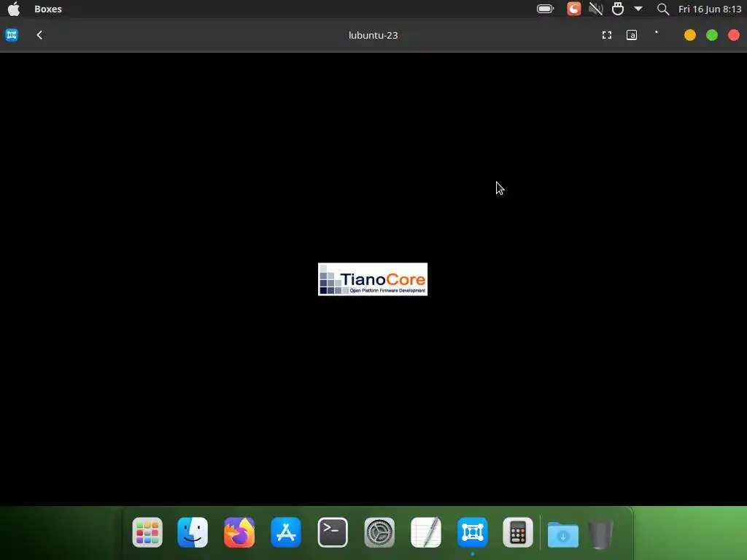The height and width of the screenshot is (560, 747).
Task: Click the Boxes icon in the dock
Action: click(473, 532)
